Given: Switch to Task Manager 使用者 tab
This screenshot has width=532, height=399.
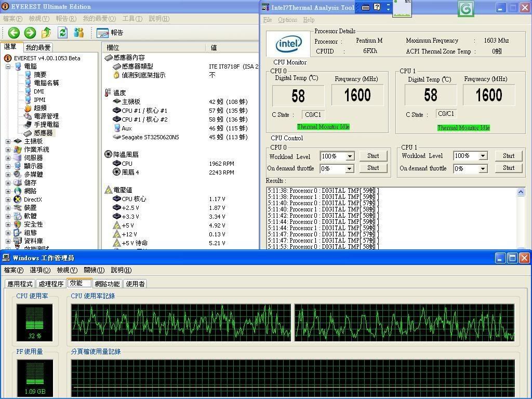Looking at the screenshot, I should tap(135, 284).
